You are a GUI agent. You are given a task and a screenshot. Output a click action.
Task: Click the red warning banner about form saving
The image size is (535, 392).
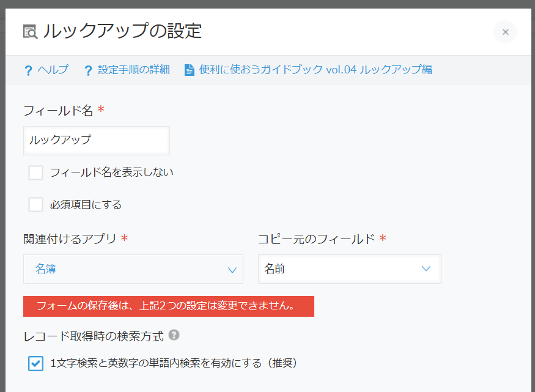(x=168, y=306)
